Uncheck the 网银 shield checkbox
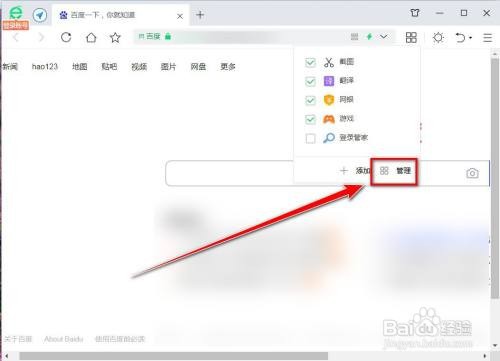The width and height of the screenshot is (500, 361). pyautogui.click(x=310, y=100)
